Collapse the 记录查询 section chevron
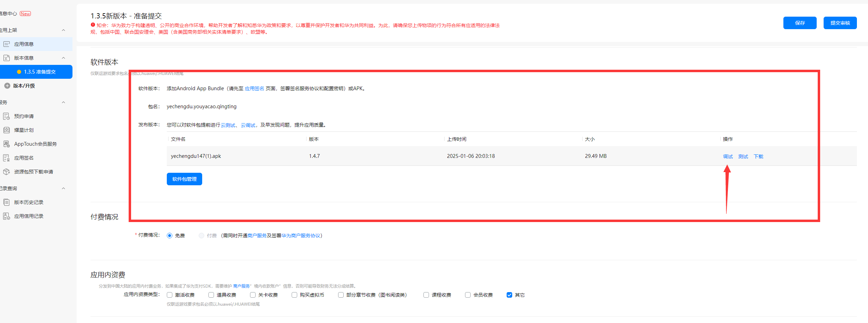The height and width of the screenshot is (323, 868). click(x=63, y=188)
